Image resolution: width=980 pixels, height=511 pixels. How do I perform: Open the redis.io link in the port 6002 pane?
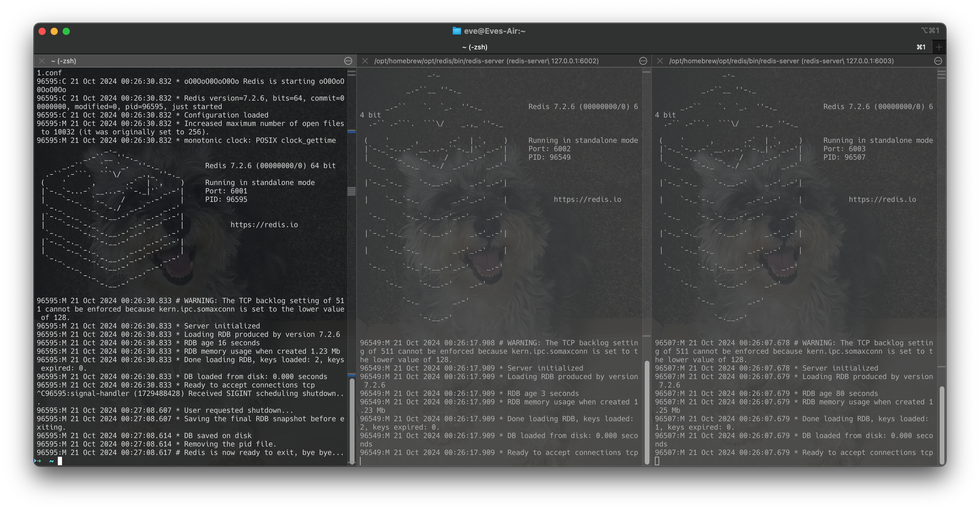(x=587, y=199)
